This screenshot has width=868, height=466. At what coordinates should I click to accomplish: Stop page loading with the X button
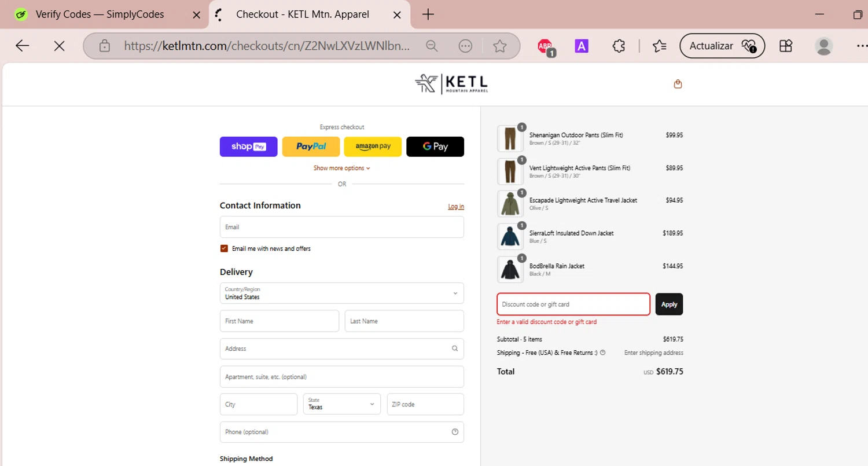(59, 46)
